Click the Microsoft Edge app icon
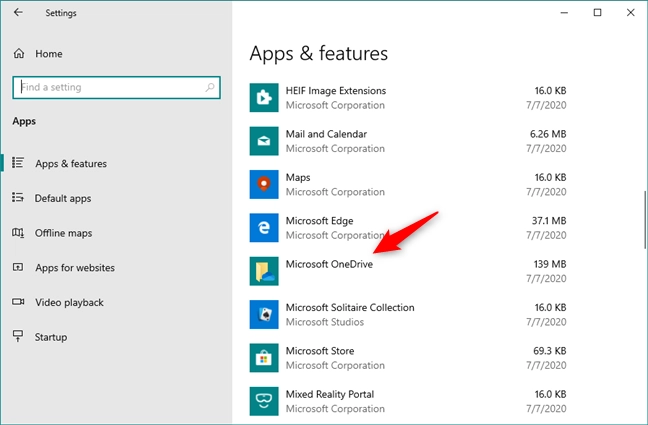Image resolution: width=648 pixels, height=425 pixels. tap(264, 228)
